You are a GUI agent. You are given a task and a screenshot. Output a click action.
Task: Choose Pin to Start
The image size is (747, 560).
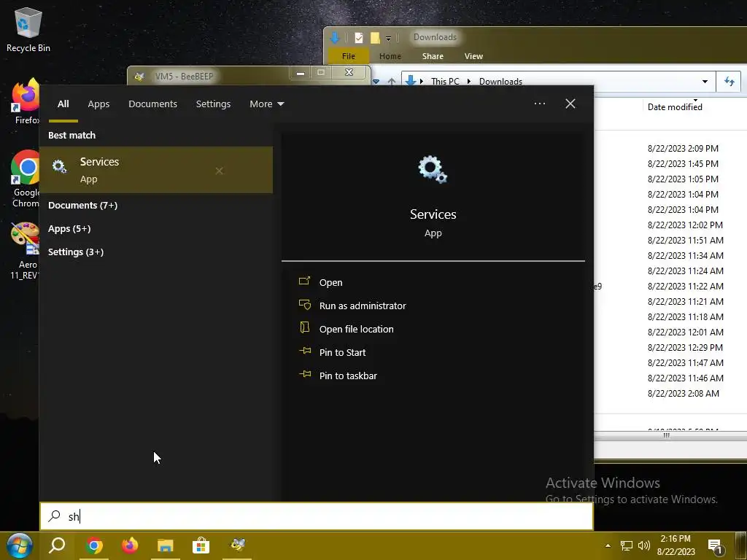tap(332, 352)
